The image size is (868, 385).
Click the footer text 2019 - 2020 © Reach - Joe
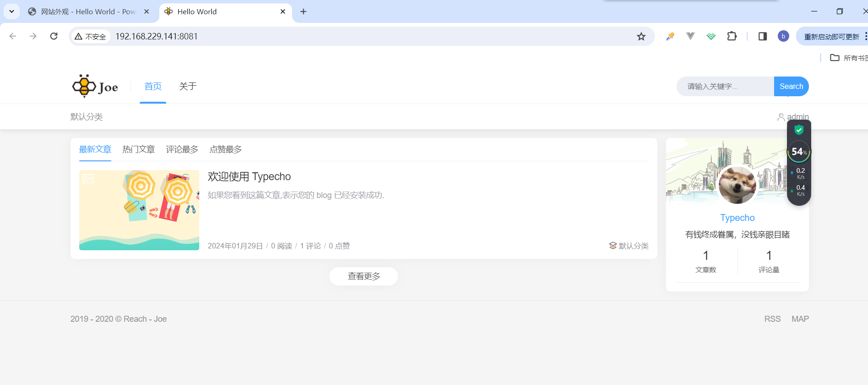[x=119, y=319]
